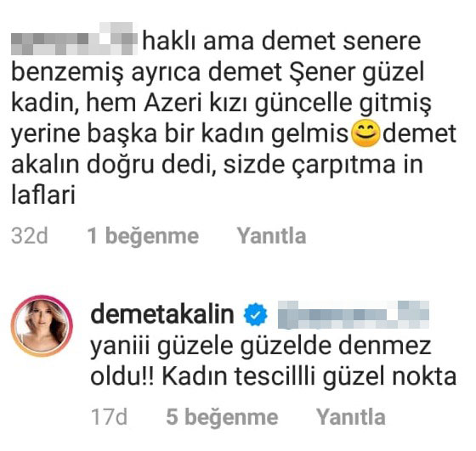Click the words 'demet Şener güzel' in the comment
This screenshot has width=476, height=451.
point(316,73)
